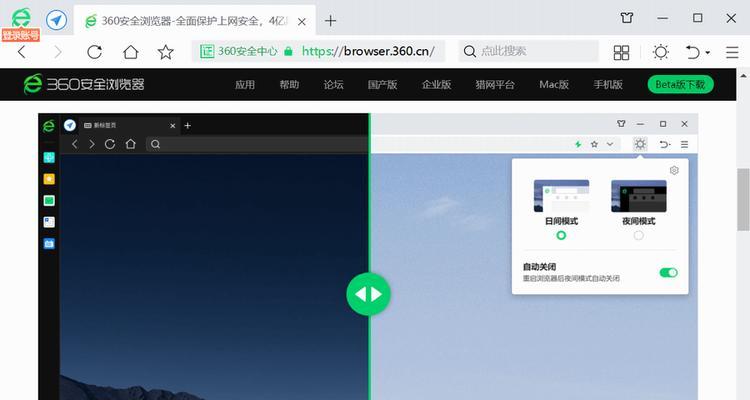Open the 手机版 navigation link

608,85
